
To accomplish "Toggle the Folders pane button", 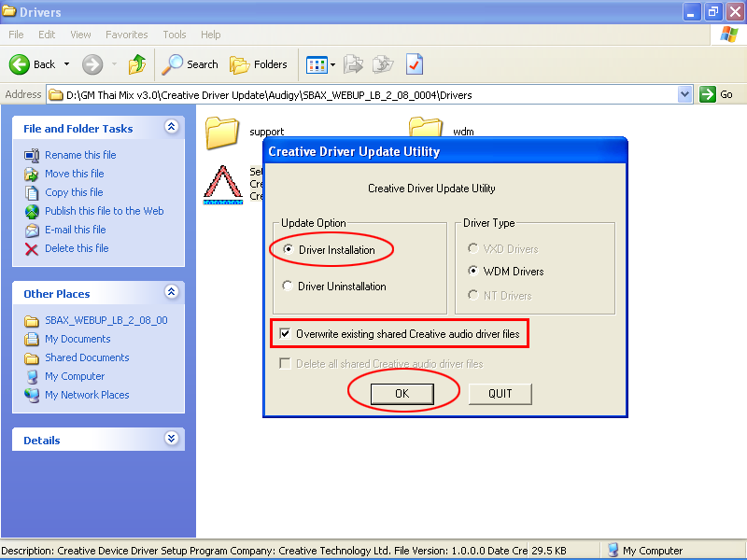I will coord(259,64).
